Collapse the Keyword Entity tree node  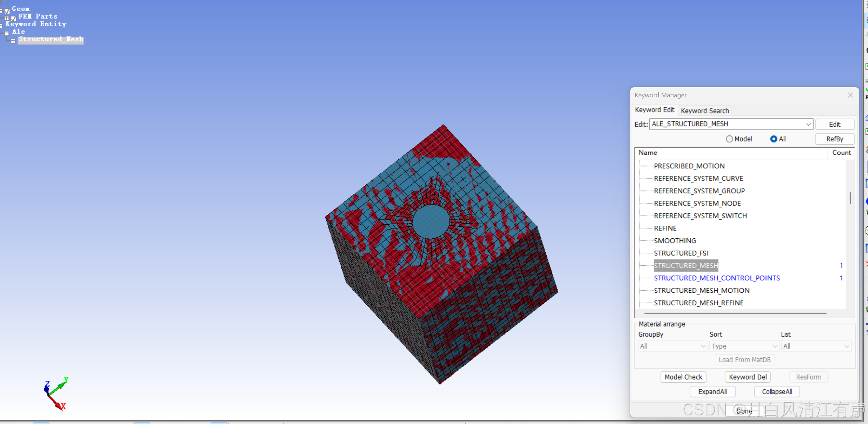coord(1,25)
